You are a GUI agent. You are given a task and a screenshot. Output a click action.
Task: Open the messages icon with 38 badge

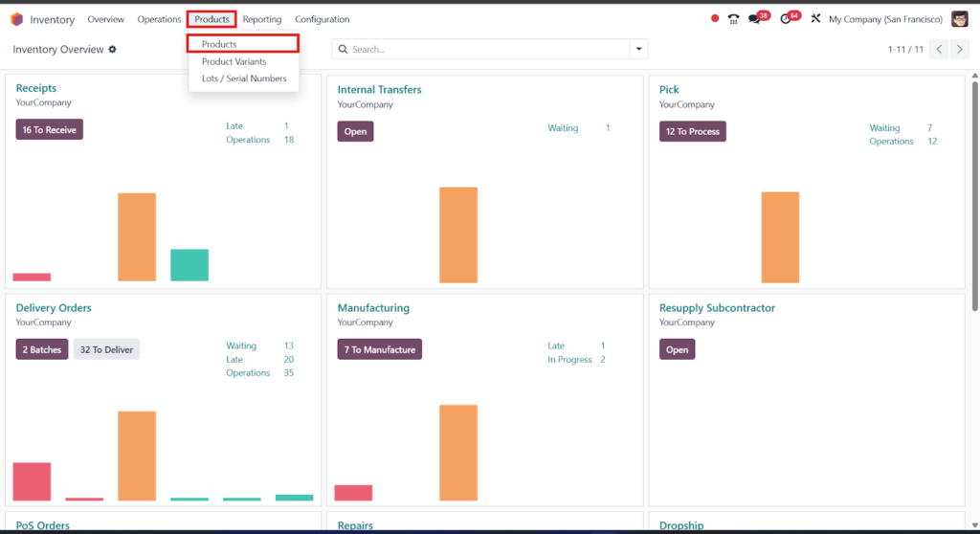tap(754, 19)
